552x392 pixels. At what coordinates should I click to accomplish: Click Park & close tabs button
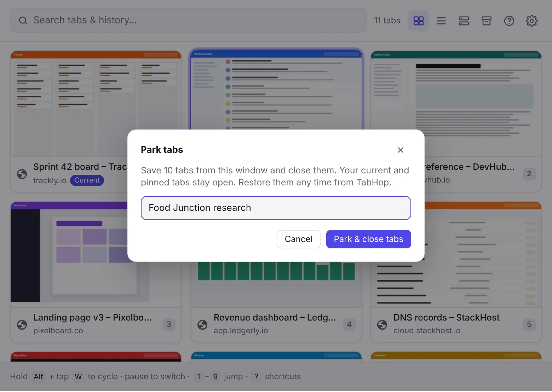(368, 239)
